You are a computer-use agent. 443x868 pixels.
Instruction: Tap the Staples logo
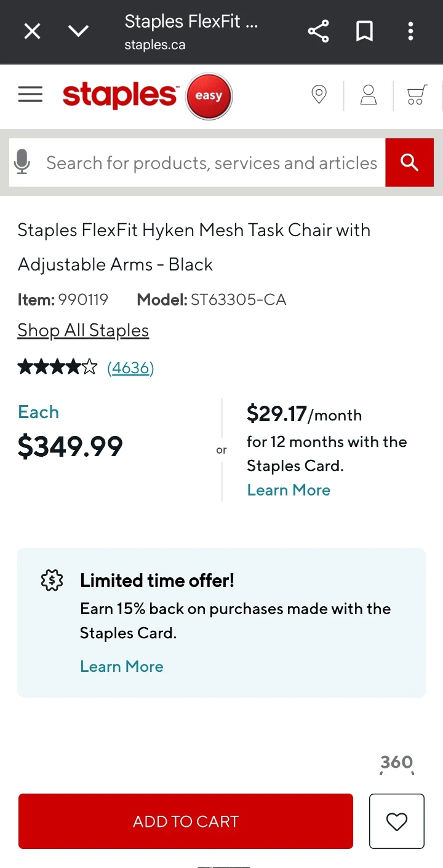[x=120, y=95]
